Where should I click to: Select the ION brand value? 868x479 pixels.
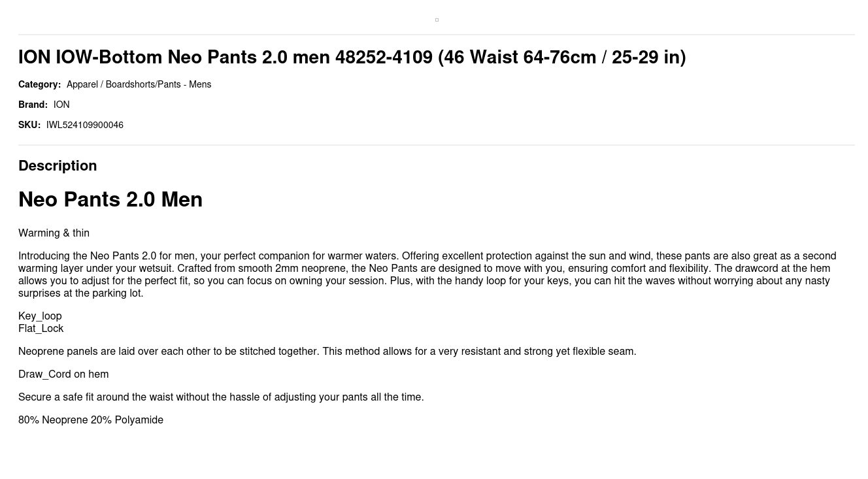click(61, 105)
